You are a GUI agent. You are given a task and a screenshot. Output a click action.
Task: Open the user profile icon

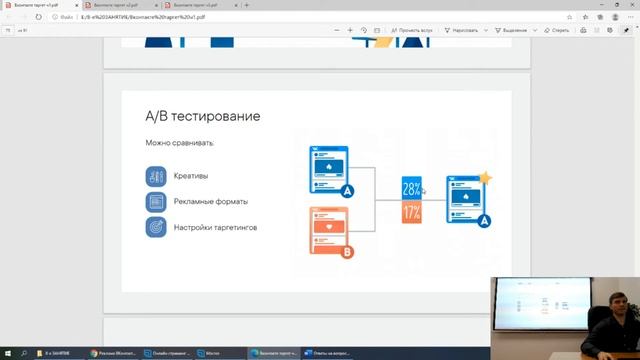pyautogui.click(x=615, y=17)
